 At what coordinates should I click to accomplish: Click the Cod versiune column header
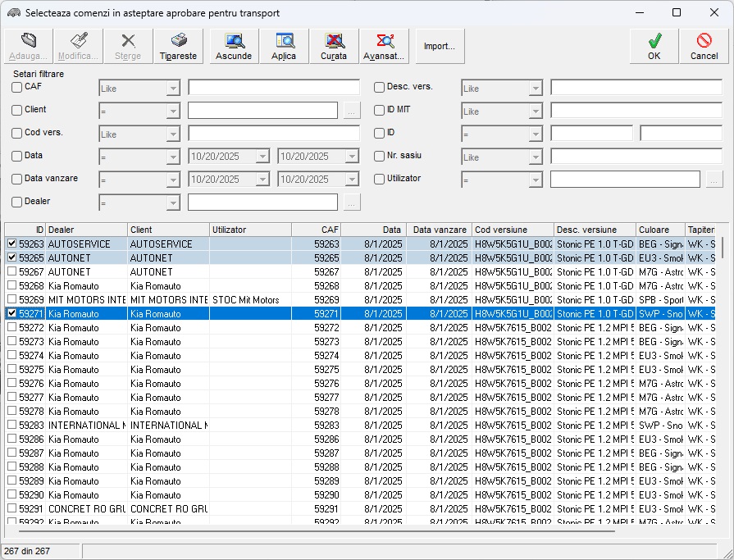[x=513, y=230]
